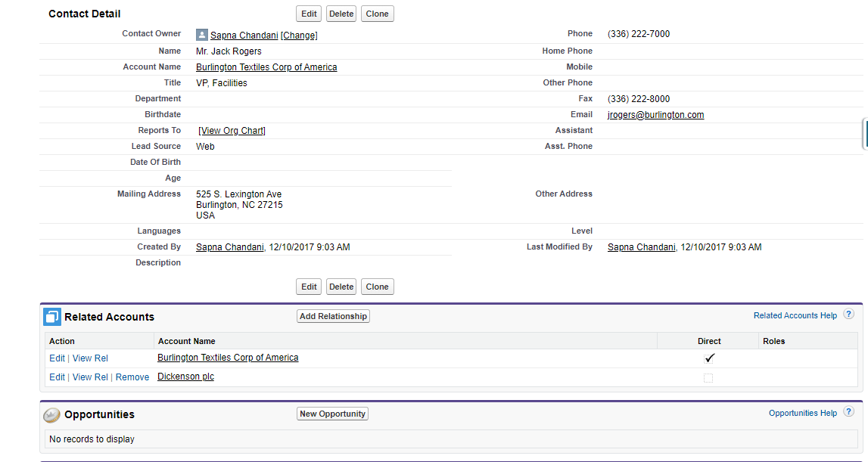Open the Dickenson plc account
The height and width of the screenshot is (462, 868).
coord(185,377)
